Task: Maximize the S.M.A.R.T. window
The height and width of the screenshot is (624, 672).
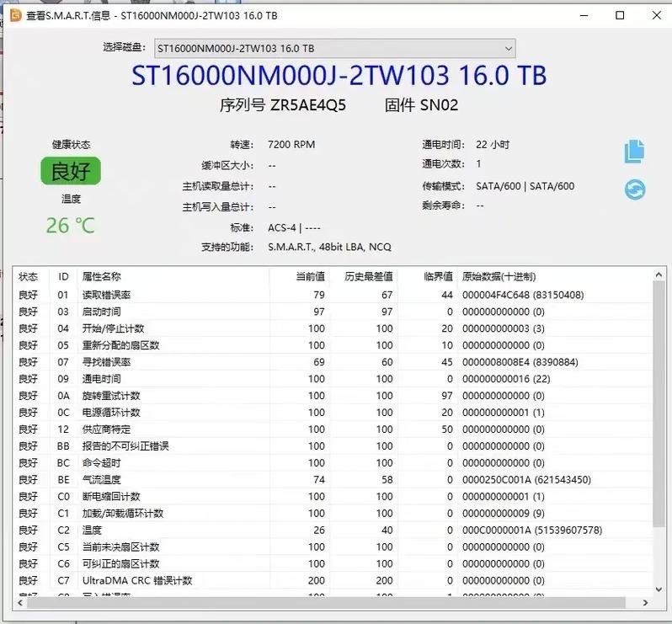Action: point(620,15)
